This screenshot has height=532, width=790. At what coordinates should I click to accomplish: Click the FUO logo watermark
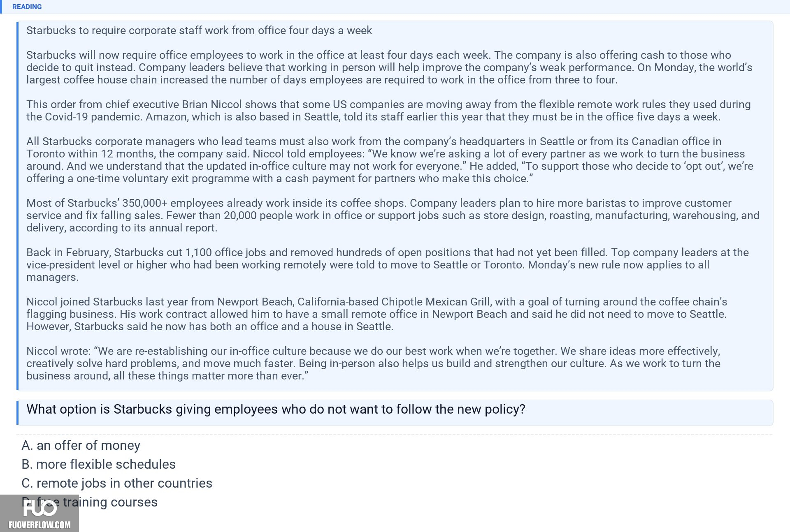point(39,509)
